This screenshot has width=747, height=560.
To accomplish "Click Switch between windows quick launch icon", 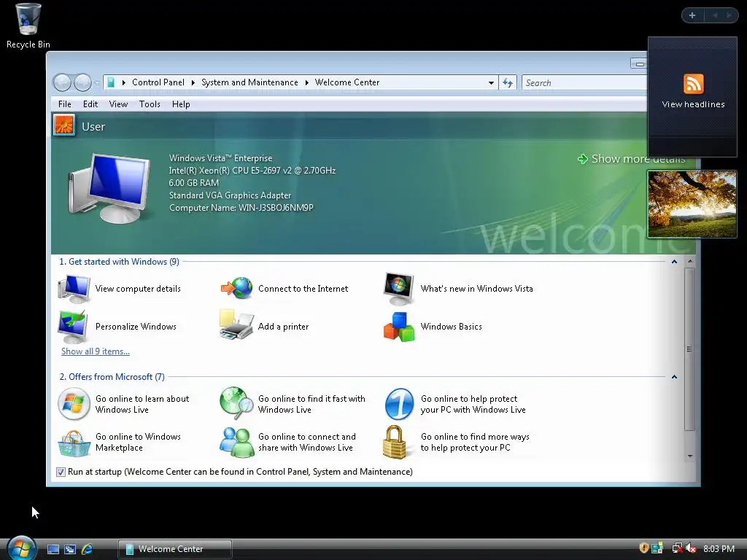I will click(70, 549).
